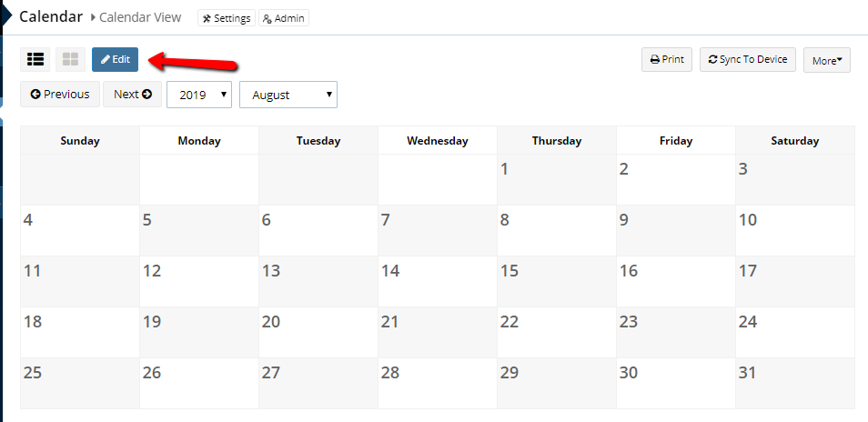Select the August 1 day cell

pos(556,180)
